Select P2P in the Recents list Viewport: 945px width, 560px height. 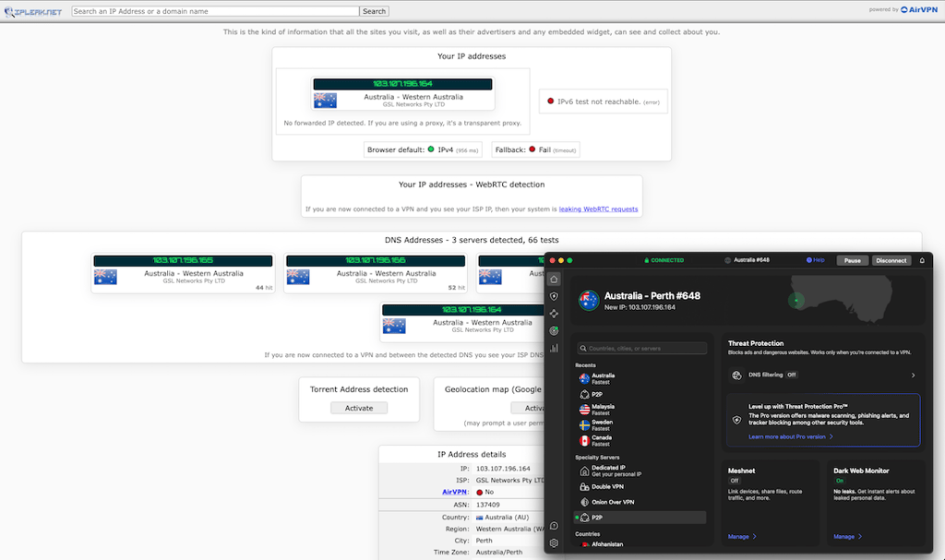640,394
